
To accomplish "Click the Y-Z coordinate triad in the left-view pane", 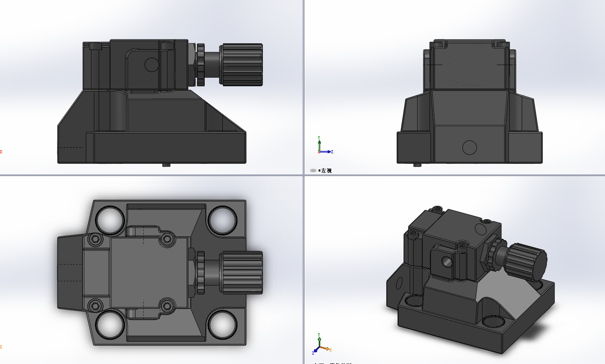I will pos(325,145).
